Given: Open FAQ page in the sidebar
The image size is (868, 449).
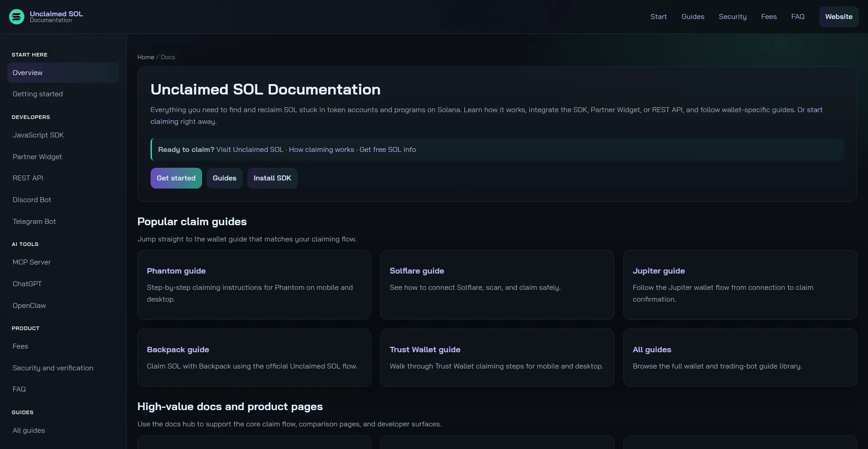Looking at the screenshot, I should click(63, 389).
